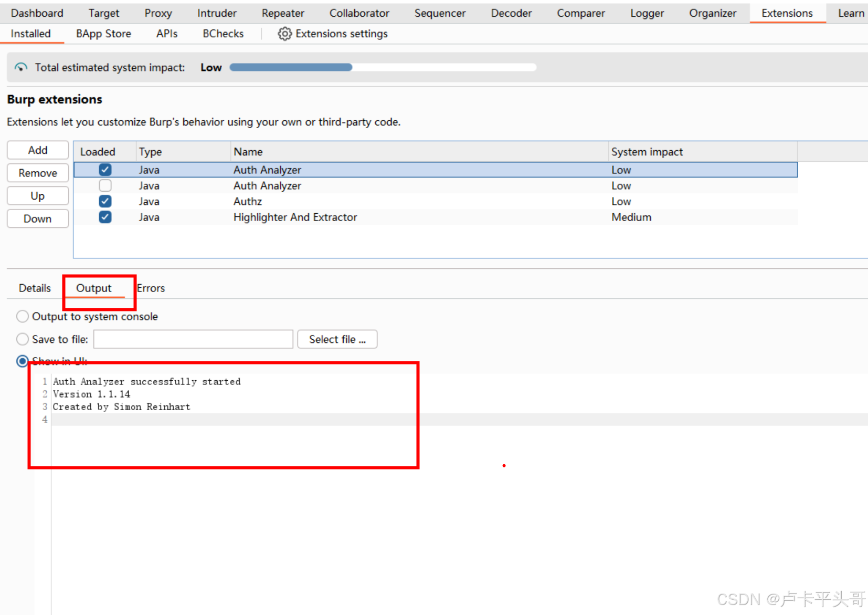Select 'Output to system console' option
Screen dimensions: 868x615
[22, 316]
